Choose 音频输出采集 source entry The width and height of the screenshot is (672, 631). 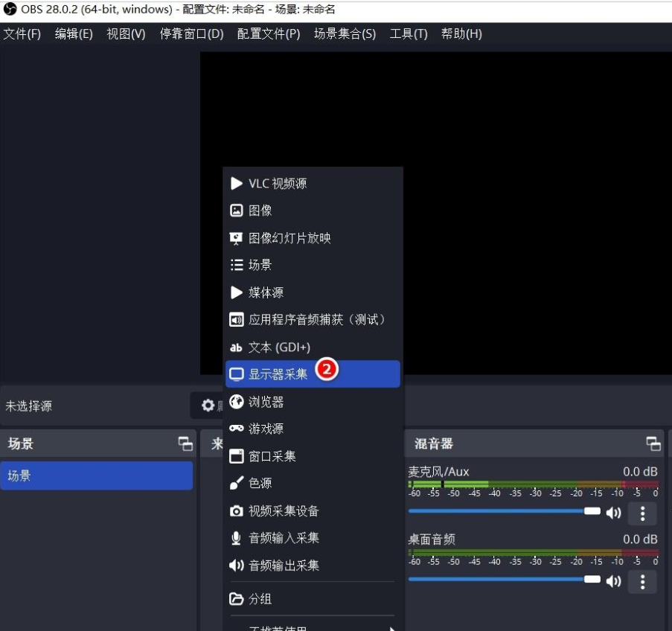[x=313, y=566]
